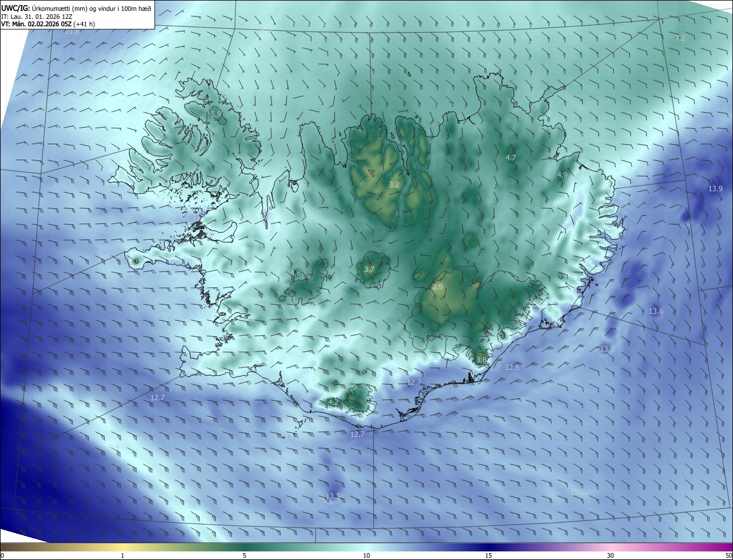
Task: Click the 2.9 value on the large glacier
Action: (438, 286)
